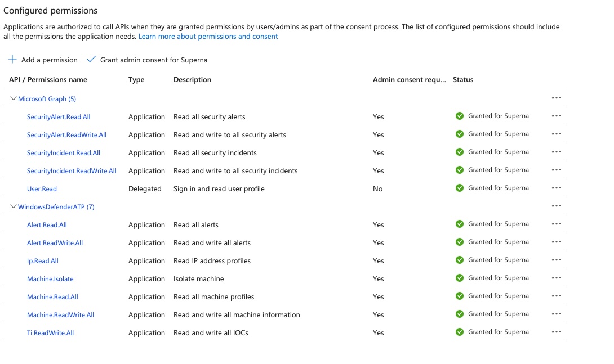Click the checkmark icon beside Grant admin consent

tap(91, 59)
